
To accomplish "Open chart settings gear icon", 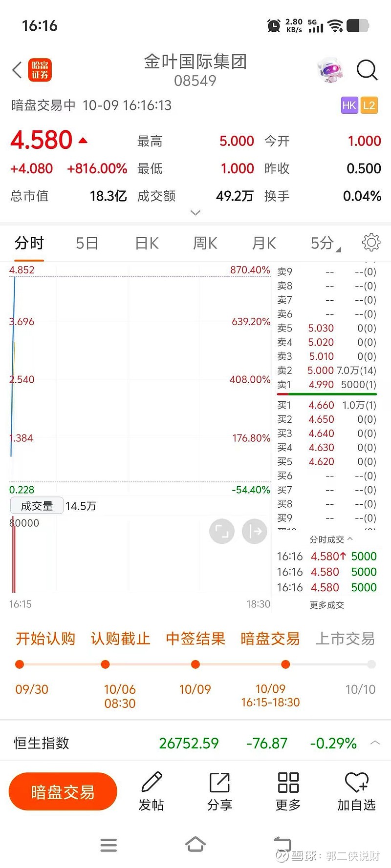I will (371, 242).
